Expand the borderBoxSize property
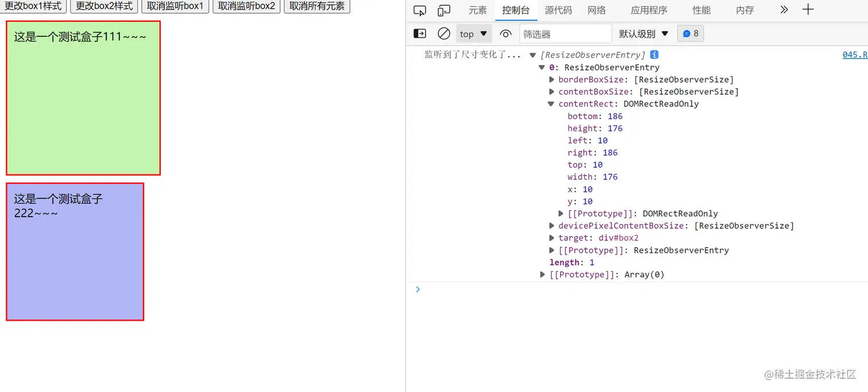This screenshot has height=392, width=868. coord(552,79)
